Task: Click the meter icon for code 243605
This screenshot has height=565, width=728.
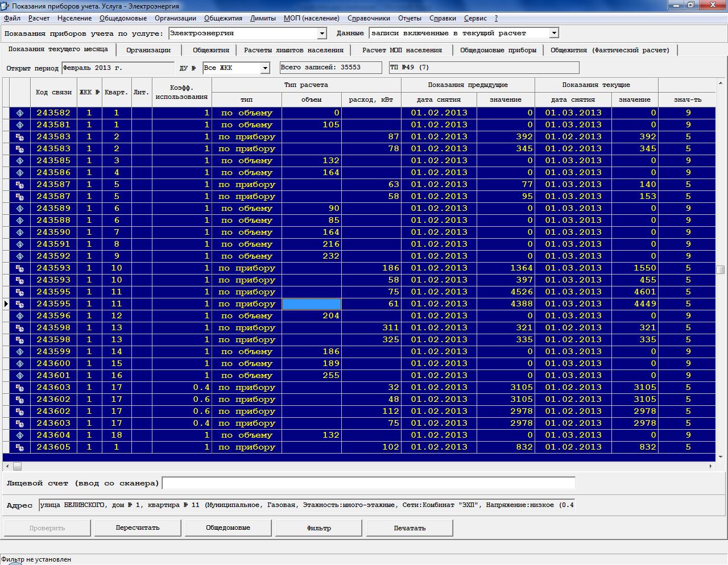Action: [19, 447]
